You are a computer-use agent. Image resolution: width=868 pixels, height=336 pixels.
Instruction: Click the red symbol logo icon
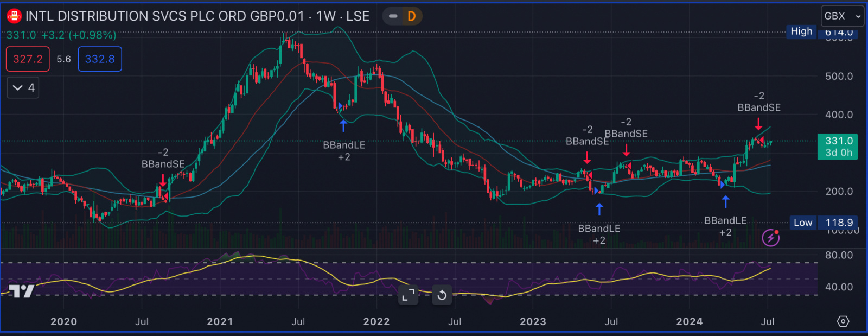[x=14, y=16]
